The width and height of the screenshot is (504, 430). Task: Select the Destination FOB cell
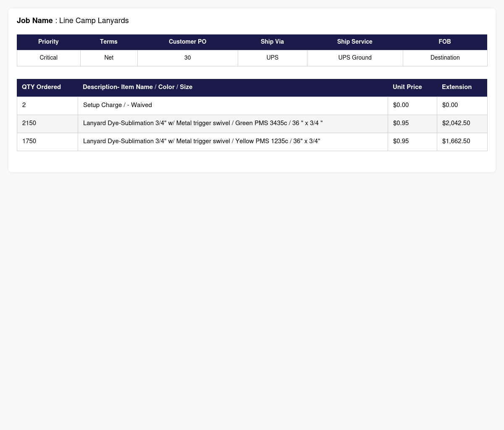coord(445,58)
